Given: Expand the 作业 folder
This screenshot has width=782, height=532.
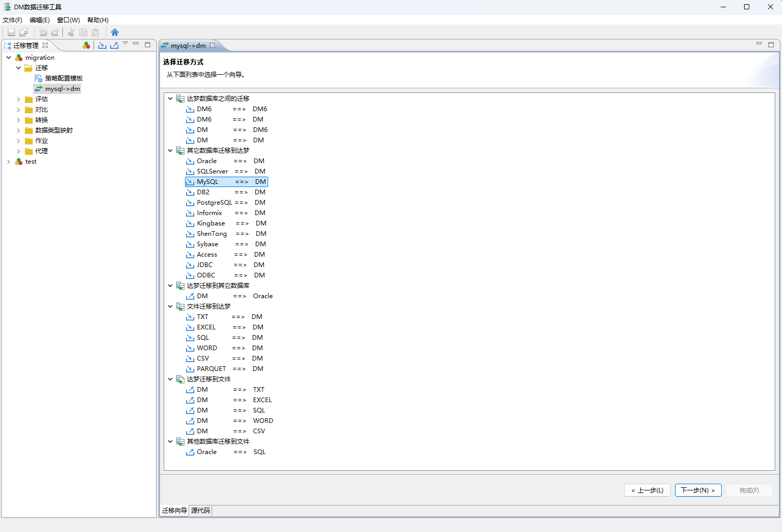Looking at the screenshot, I should point(18,141).
